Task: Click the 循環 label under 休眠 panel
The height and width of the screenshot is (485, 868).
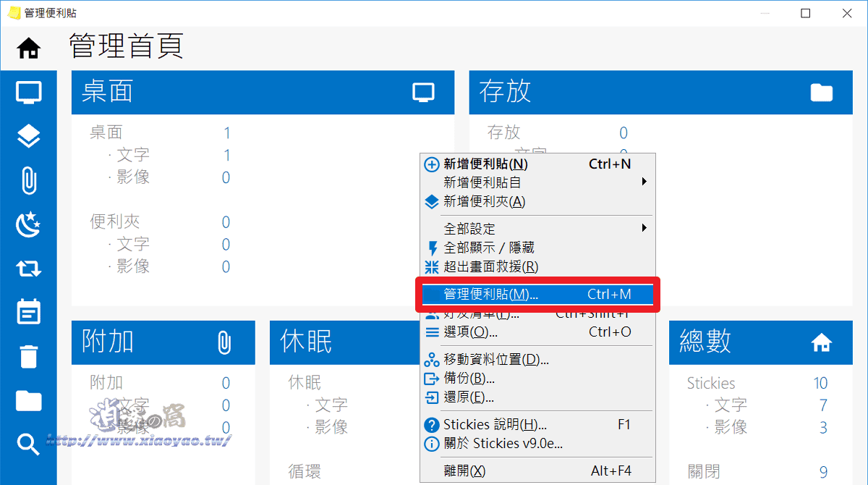Action: tap(305, 473)
